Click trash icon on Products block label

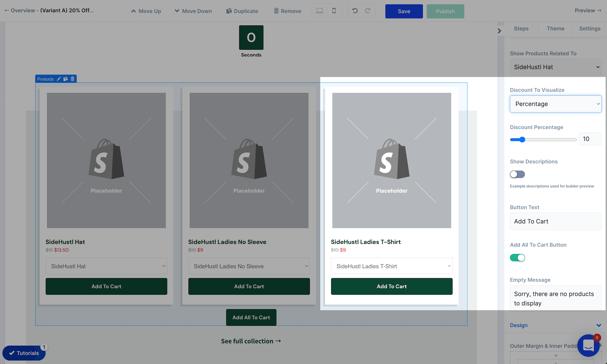(x=73, y=79)
